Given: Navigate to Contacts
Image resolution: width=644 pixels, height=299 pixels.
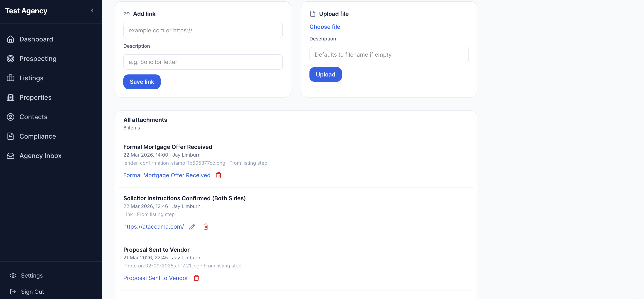Looking at the screenshot, I should point(34,117).
